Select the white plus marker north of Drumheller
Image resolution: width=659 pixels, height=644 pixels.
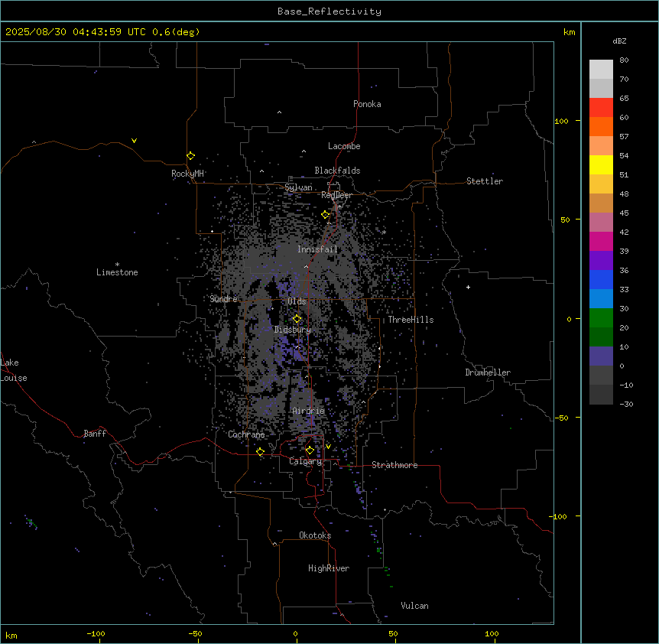click(x=468, y=287)
